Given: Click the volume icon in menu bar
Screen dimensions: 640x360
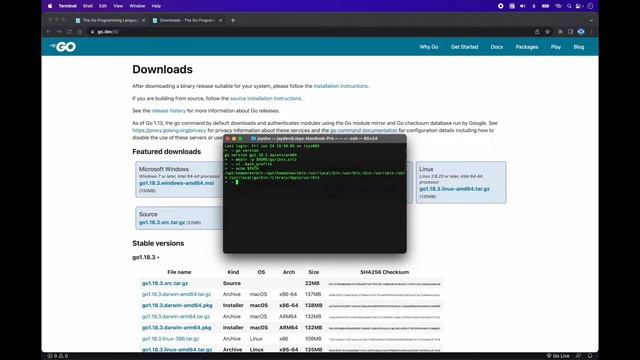Looking at the screenshot, I should [522, 6].
